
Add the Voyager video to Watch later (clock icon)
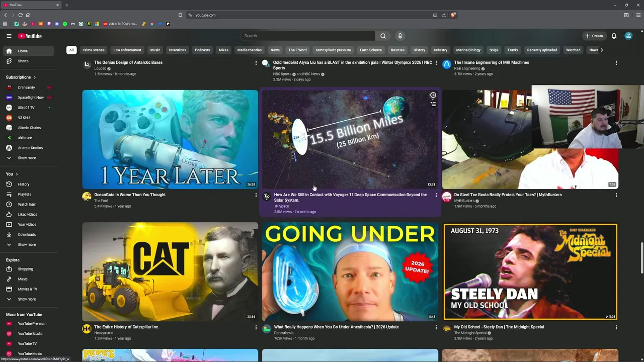coord(433,95)
